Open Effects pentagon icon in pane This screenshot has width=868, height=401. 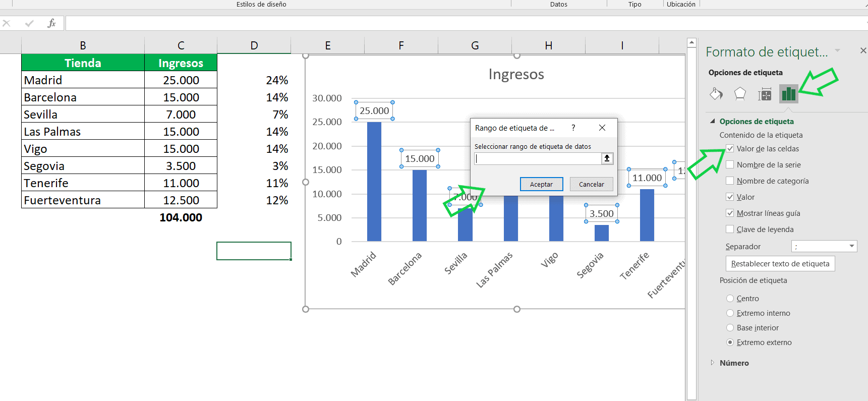click(740, 94)
